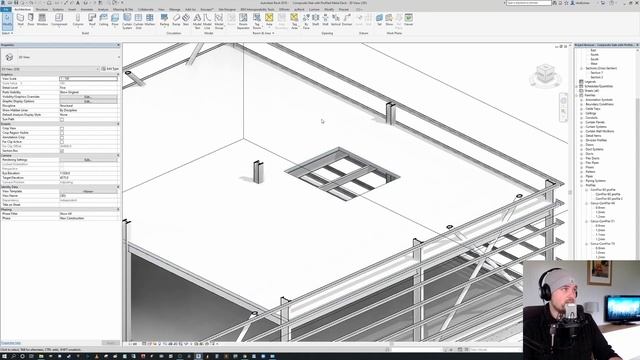
Task: Select the Stair tool
Action: coord(186,20)
